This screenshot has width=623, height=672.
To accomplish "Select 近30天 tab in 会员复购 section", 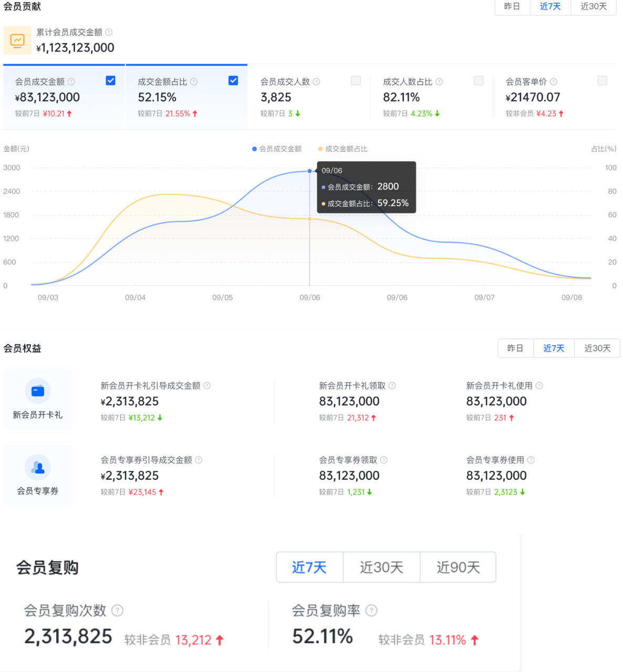I will pyautogui.click(x=382, y=567).
